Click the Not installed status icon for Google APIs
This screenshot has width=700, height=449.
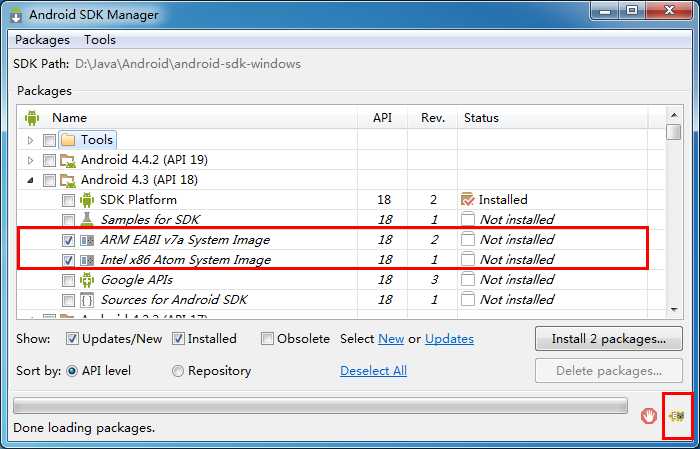(467, 280)
